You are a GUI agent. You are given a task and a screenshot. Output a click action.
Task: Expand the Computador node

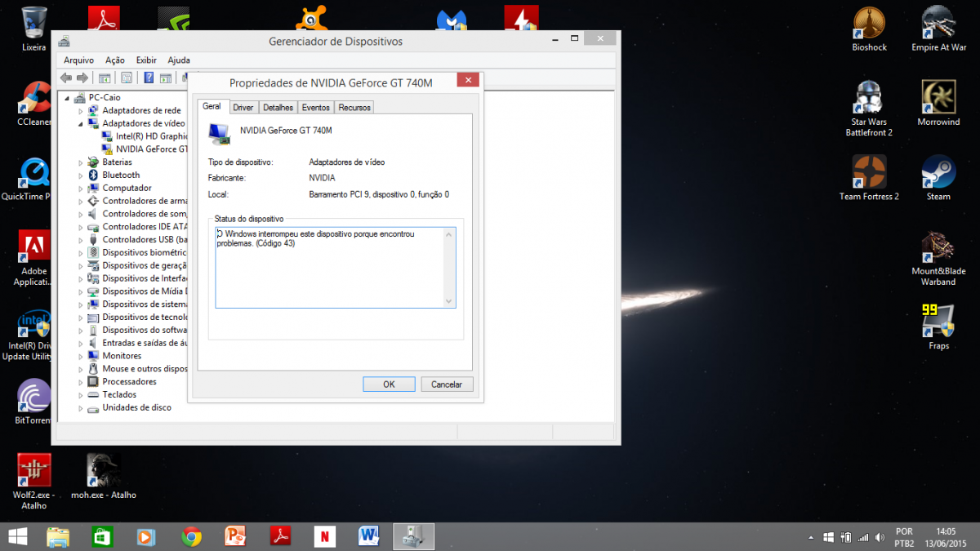click(x=81, y=188)
